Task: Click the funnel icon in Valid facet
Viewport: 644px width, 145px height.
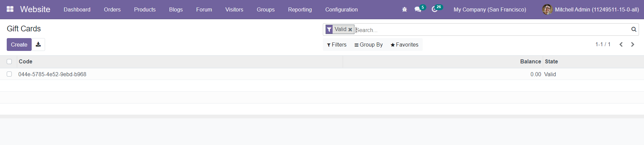Action: (329, 29)
